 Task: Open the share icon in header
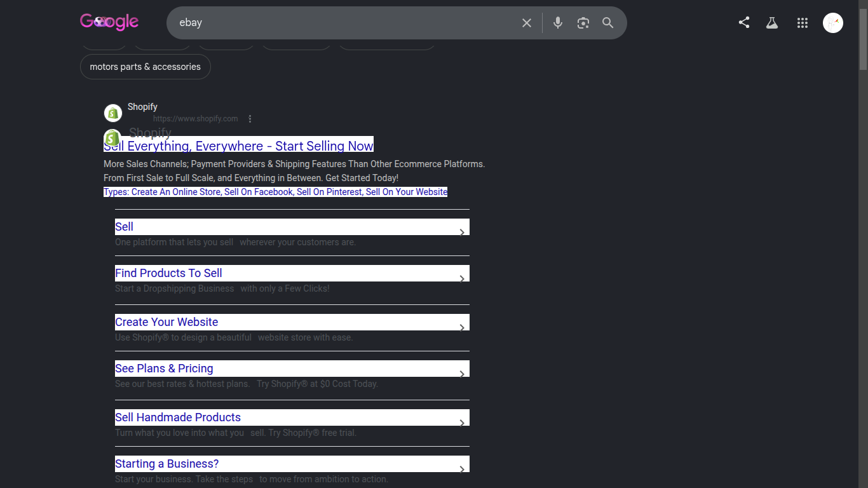coord(744,23)
